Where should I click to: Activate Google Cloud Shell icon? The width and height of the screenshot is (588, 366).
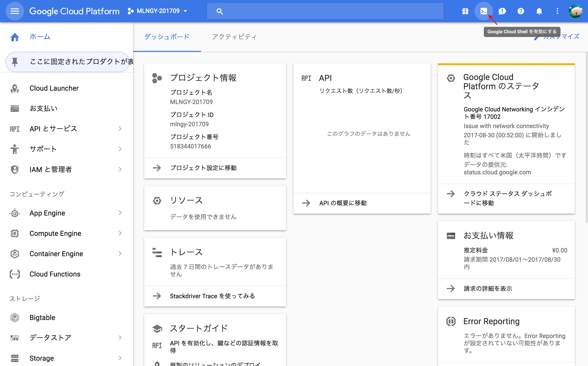pyautogui.click(x=484, y=11)
